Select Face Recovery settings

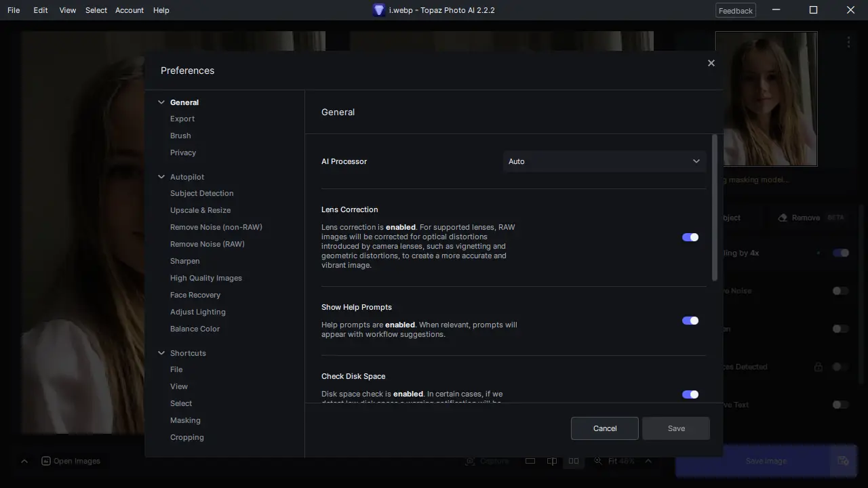(195, 295)
